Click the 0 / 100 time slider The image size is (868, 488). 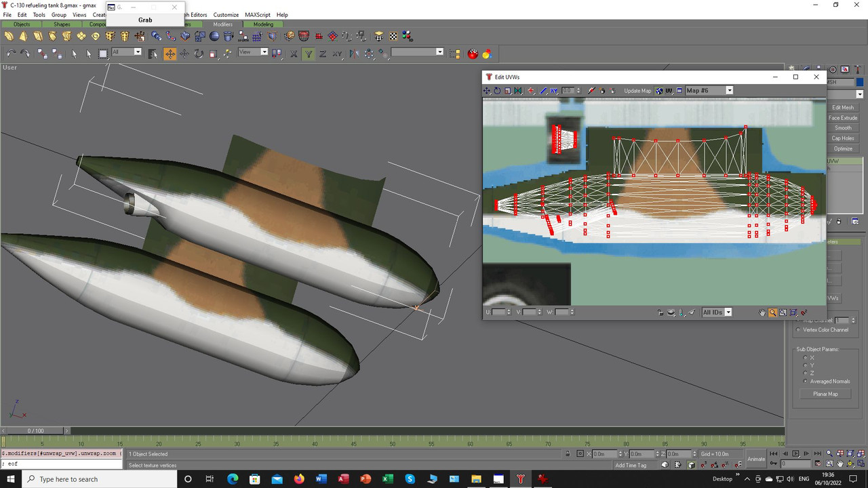pos(35,430)
